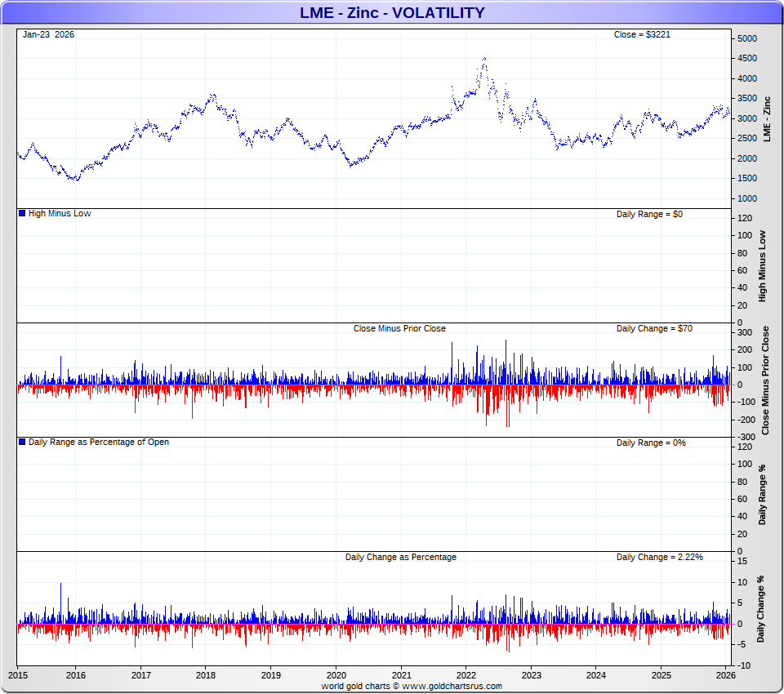Click the vertical LME - Zinc axis title

766,119
